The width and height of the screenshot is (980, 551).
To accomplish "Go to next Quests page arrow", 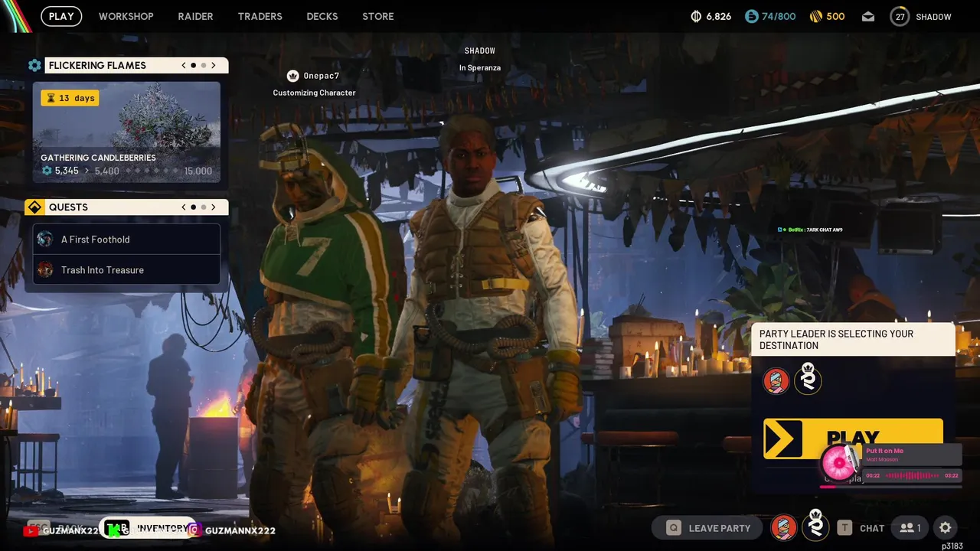I will (214, 207).
